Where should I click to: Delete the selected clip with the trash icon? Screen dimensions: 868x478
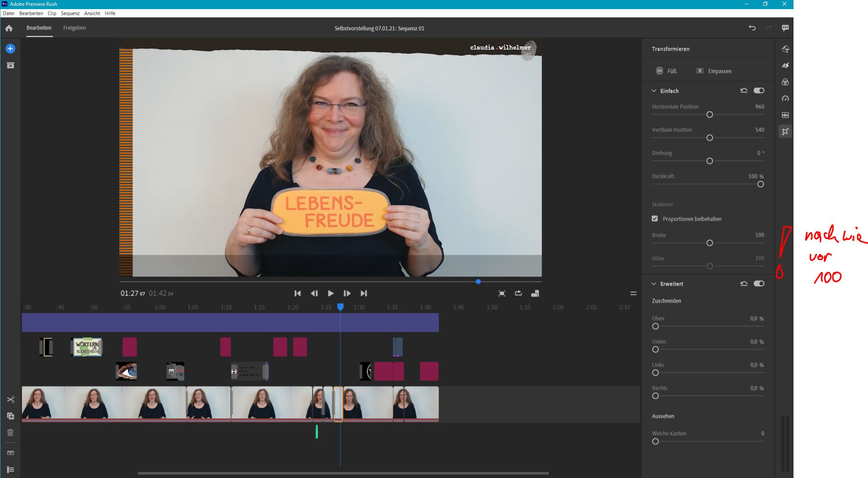[x=10, y=432]
